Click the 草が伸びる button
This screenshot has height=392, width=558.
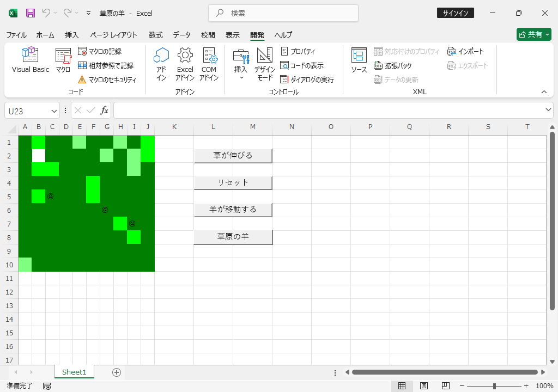point(233,156)
